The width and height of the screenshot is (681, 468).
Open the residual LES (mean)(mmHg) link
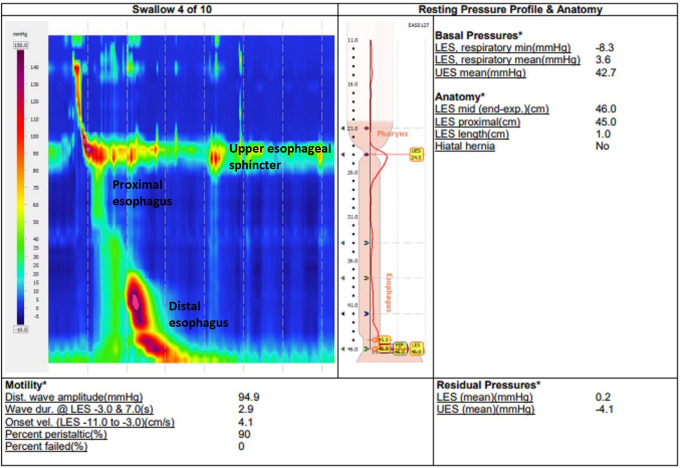point(485,397)
